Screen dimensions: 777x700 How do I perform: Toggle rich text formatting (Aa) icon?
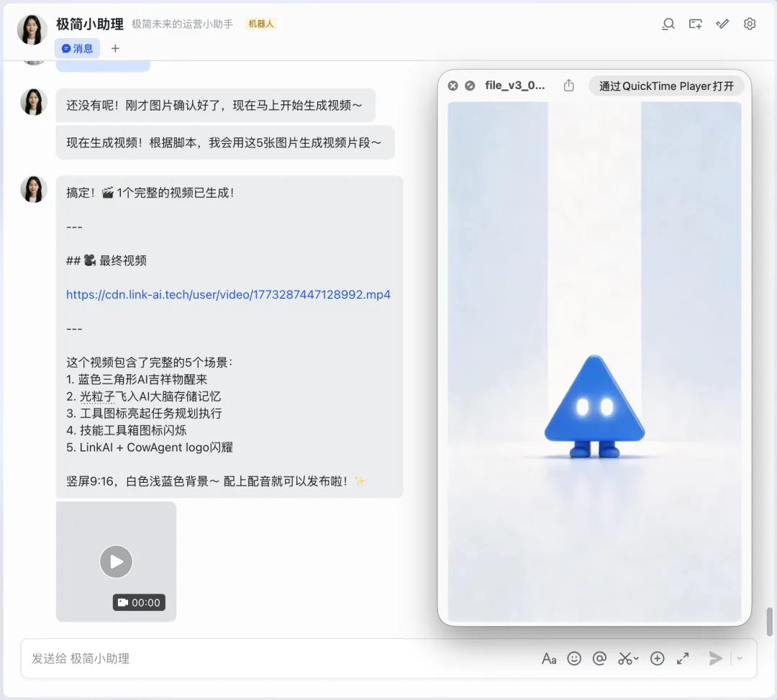click(549, 658)
